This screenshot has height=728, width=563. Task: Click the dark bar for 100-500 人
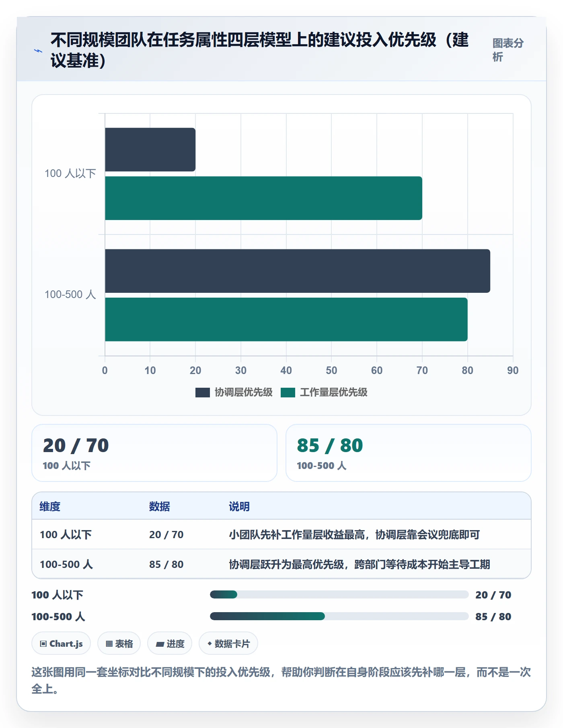298,271
